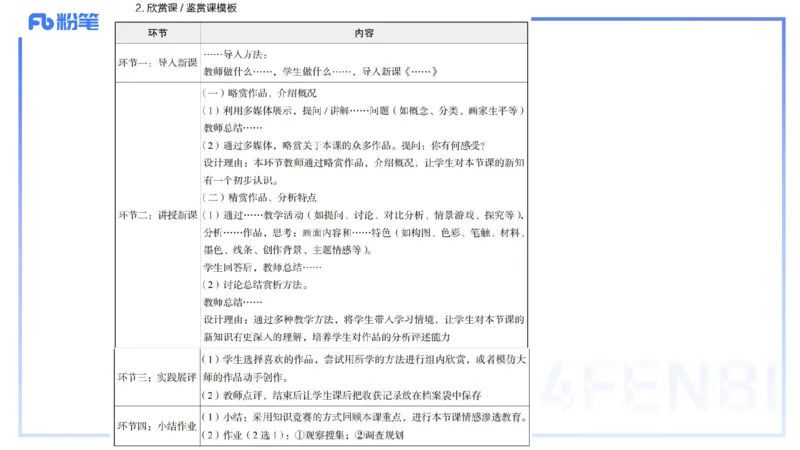The image size is (800, 450).
Task: Click the subheading '（二）精赏作品、分析特点'
Action: [x=260, y=198]
